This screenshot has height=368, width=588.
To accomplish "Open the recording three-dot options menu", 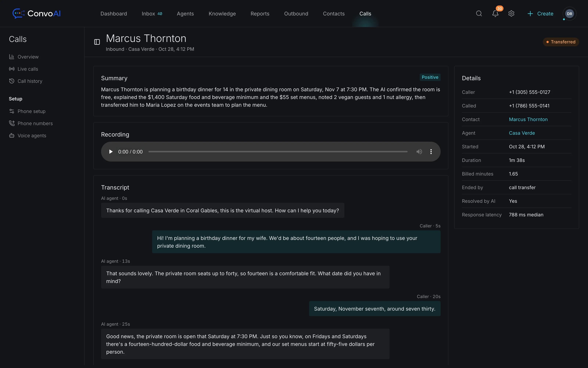I will pyautogui.click(x=431, y=152).
